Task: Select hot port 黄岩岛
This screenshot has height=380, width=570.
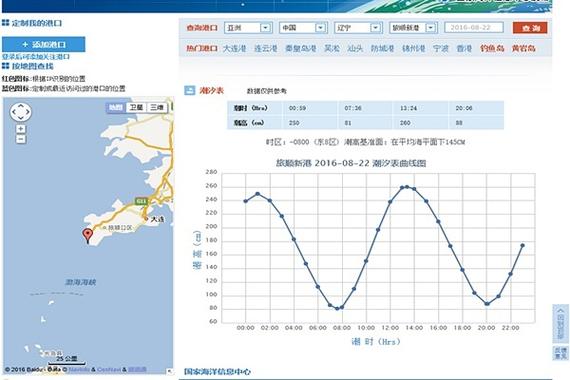Action: coord(523,48)
